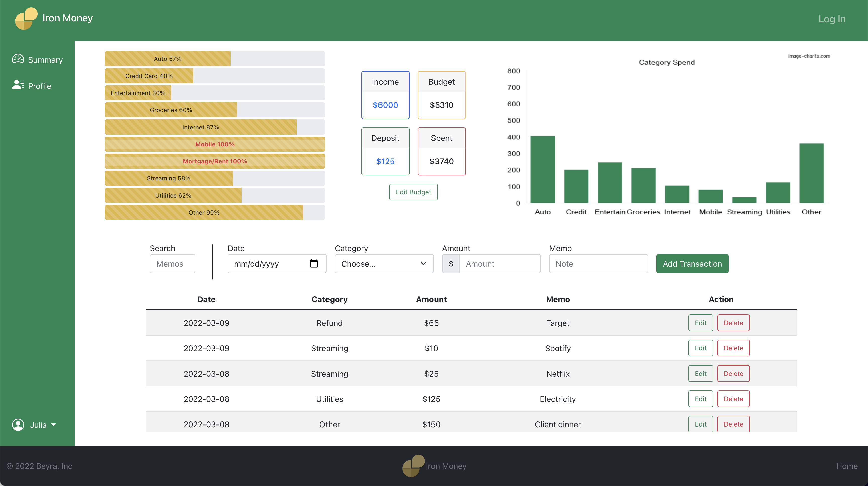This screenshot has width=868, height=486.
Task: Click the Home link in footer
Action: 846,466
